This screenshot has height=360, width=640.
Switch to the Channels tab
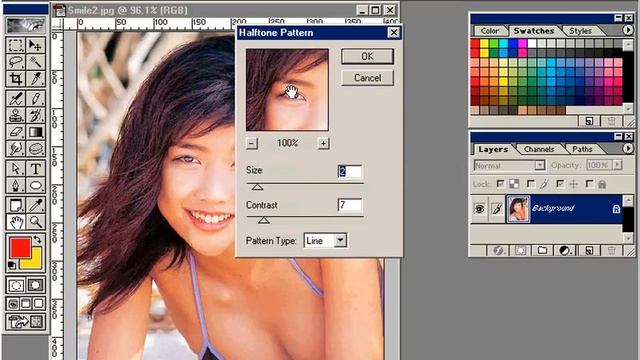click(539, 149)
